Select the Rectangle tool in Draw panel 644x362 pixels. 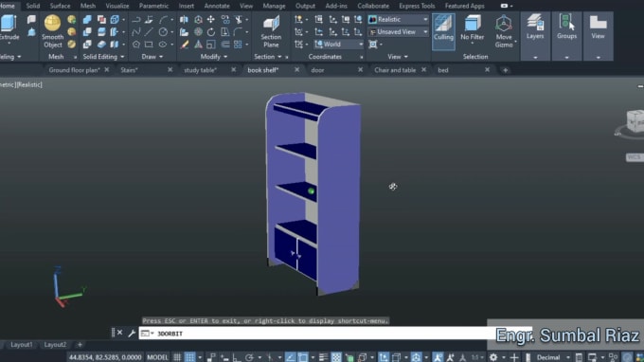click(149, 45)
